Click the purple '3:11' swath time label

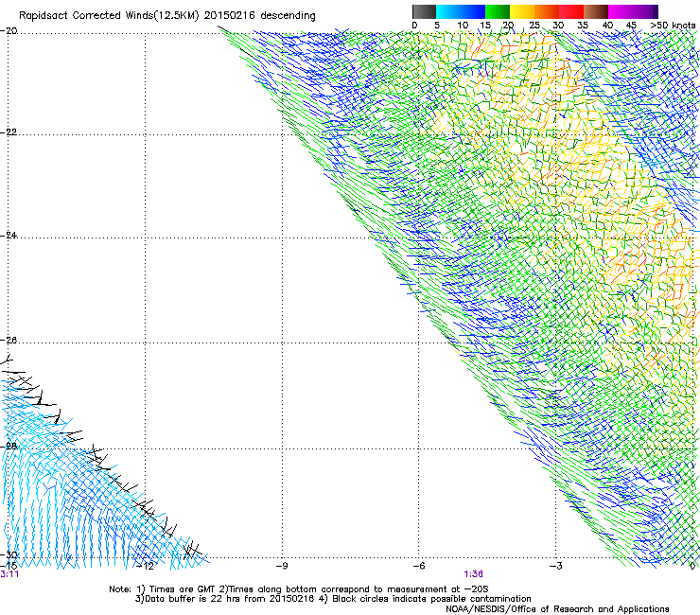point(9,574)
